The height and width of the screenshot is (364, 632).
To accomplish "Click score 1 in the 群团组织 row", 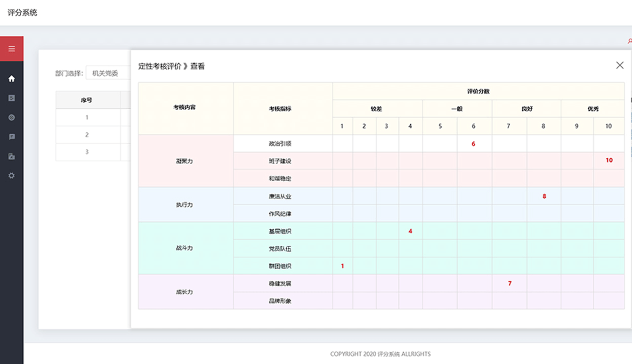I will 342,266.
